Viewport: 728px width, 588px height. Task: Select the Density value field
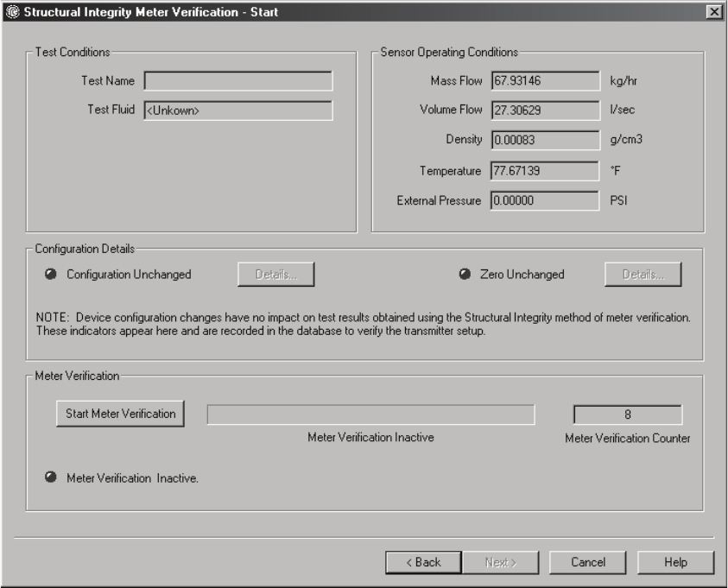[x=544, y=139]
